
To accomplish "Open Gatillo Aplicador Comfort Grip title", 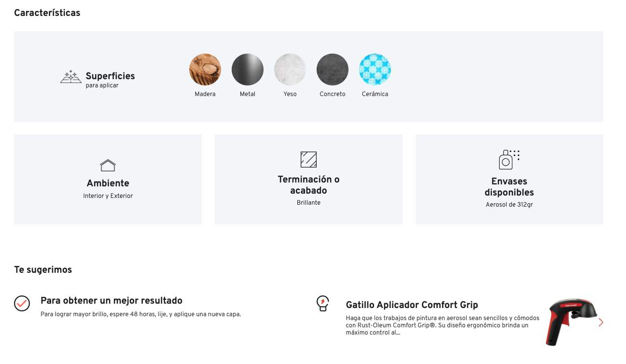I will point(412,305).
